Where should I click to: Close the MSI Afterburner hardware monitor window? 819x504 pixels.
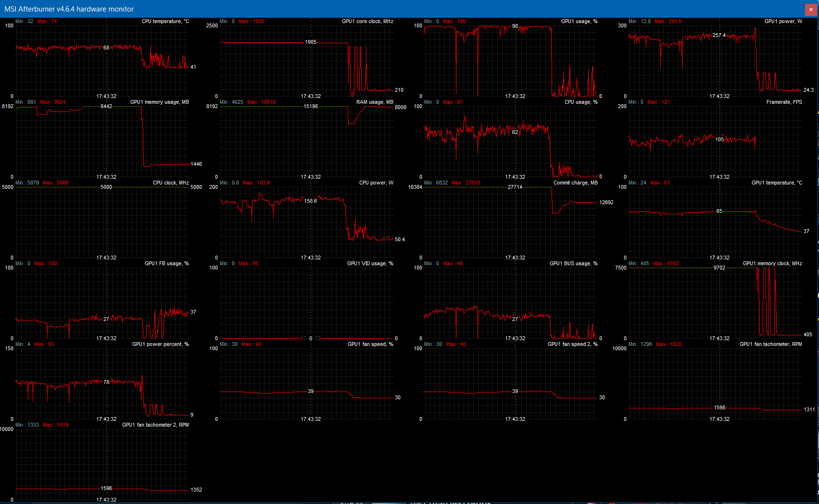click(810, 10)
